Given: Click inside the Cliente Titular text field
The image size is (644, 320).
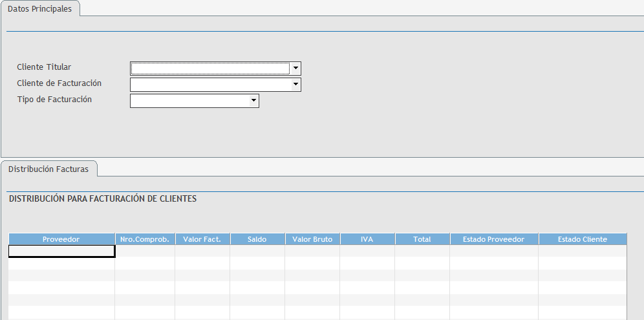Looking at the screenshot, I should click(x=209, y=68).
